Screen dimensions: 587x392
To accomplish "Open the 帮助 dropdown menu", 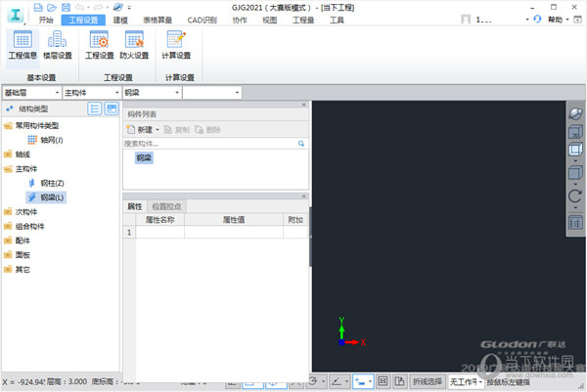I will [x=559, y=20].
